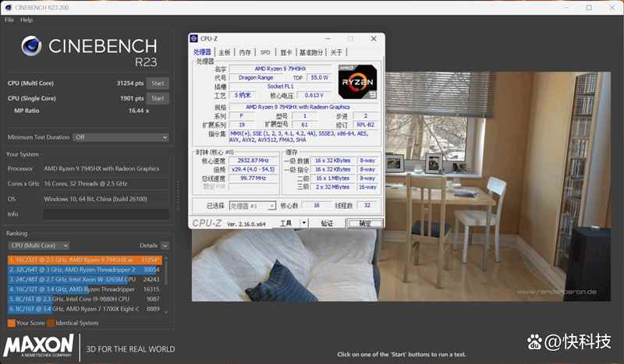This screenshot has height=364, width=624.
Task: Start the CPU Single Core test
Action: (158, 98)
